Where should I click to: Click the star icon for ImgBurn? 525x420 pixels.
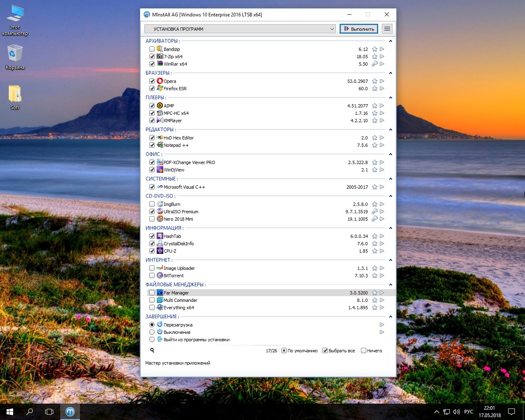[x=374, y=204]
